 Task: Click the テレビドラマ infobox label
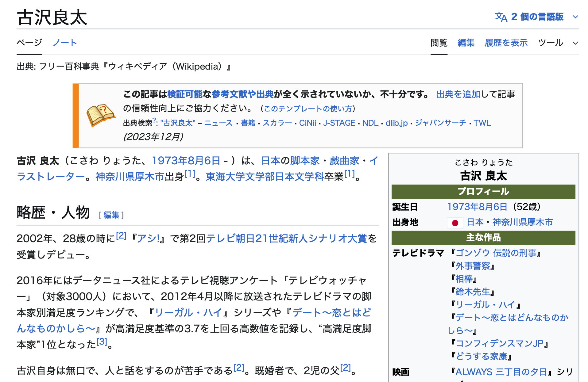[x=418, y=253]
